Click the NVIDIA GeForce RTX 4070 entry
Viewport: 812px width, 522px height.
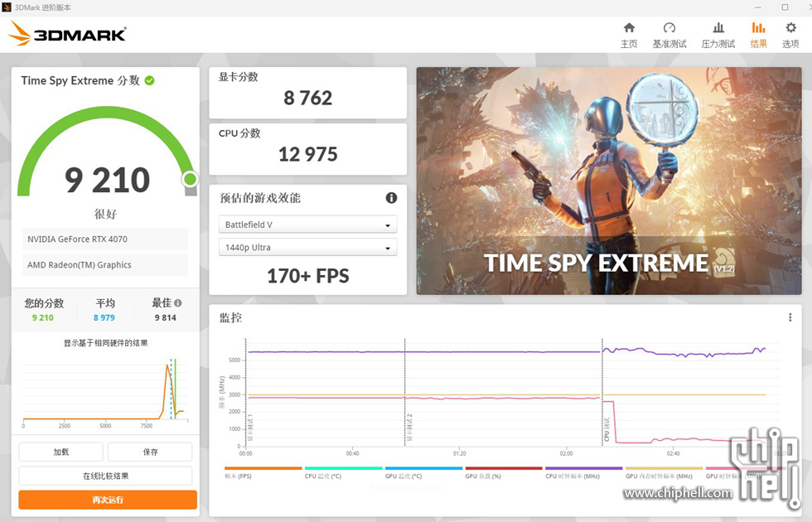click(105, 239)
